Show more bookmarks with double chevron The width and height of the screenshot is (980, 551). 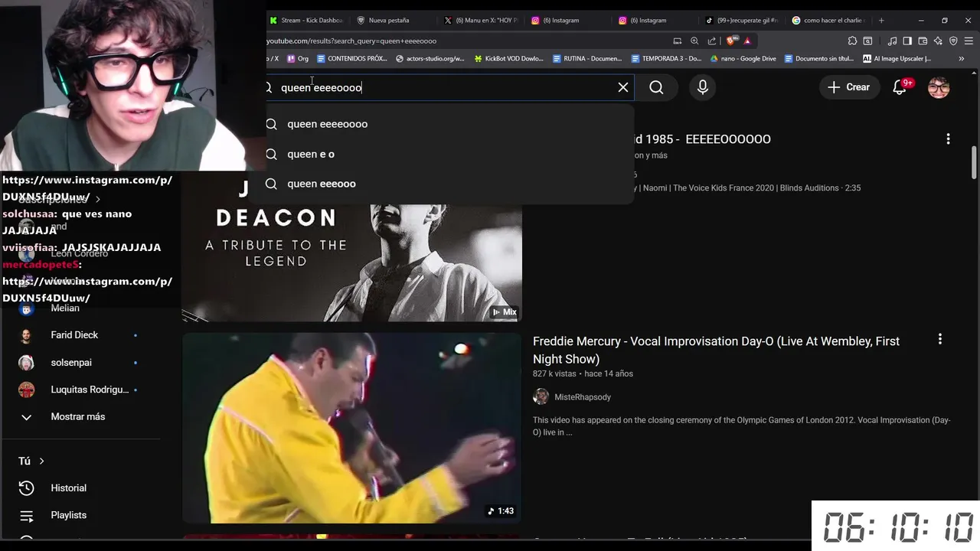(962, 58)
